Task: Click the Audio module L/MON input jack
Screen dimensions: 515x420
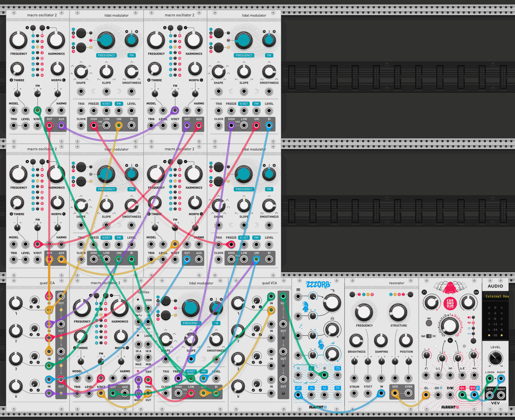Action: [x=490, y=379]
